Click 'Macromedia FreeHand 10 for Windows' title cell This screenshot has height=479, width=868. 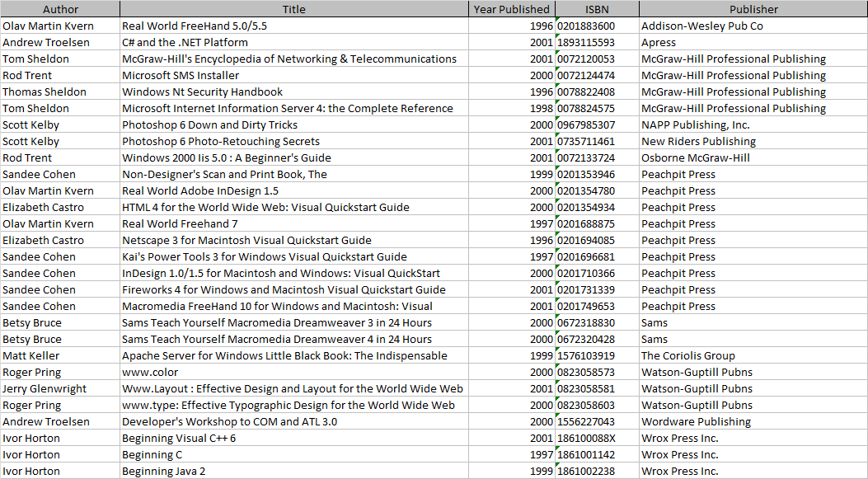(x=294, y=306)
